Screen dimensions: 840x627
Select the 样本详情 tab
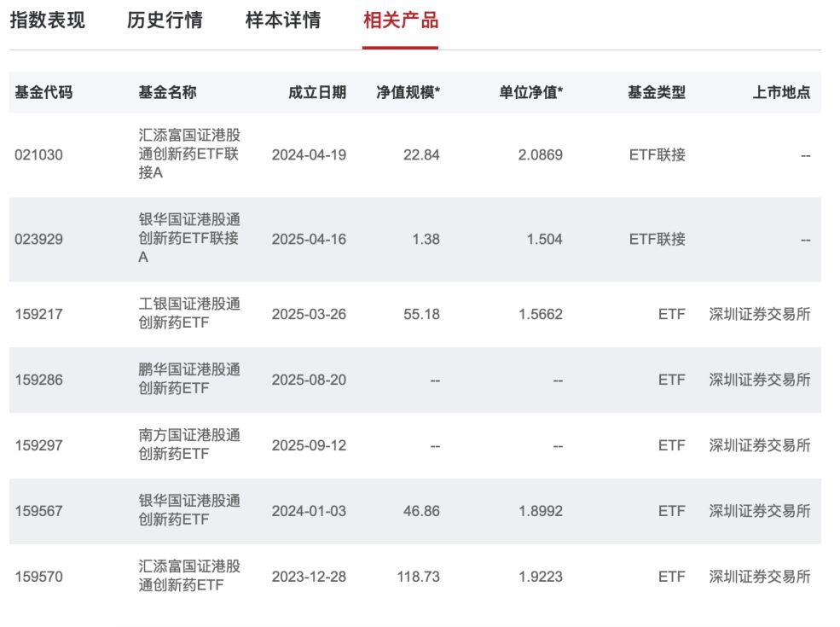pyautogui.click(x=283, y=20)
